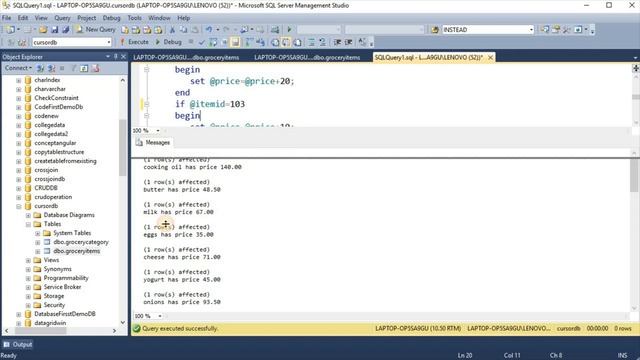Click the tools wrench icon near INSTEAD box
640x360 pixels.
[x=567, y=29]
